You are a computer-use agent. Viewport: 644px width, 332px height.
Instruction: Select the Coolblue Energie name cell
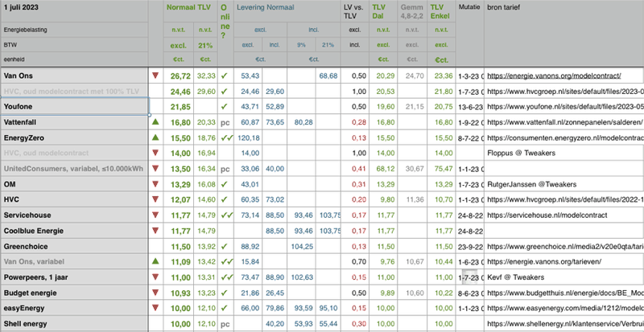[x=74, y=231]
